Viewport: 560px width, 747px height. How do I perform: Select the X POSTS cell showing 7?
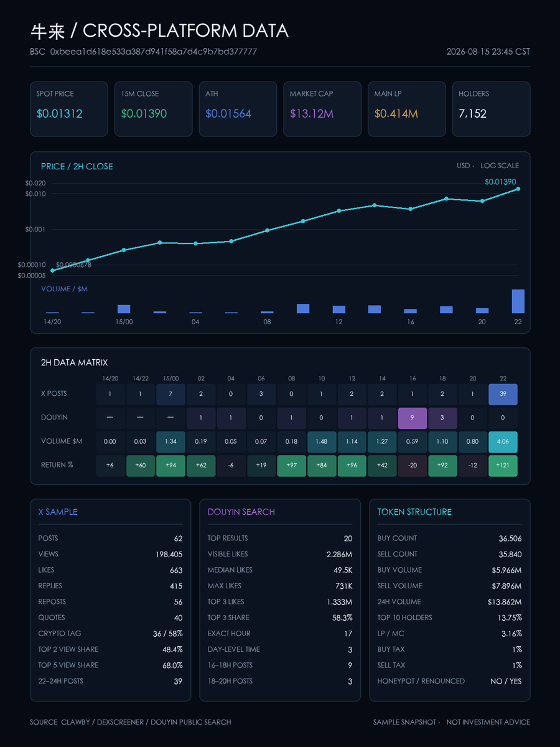click(170, 394)
